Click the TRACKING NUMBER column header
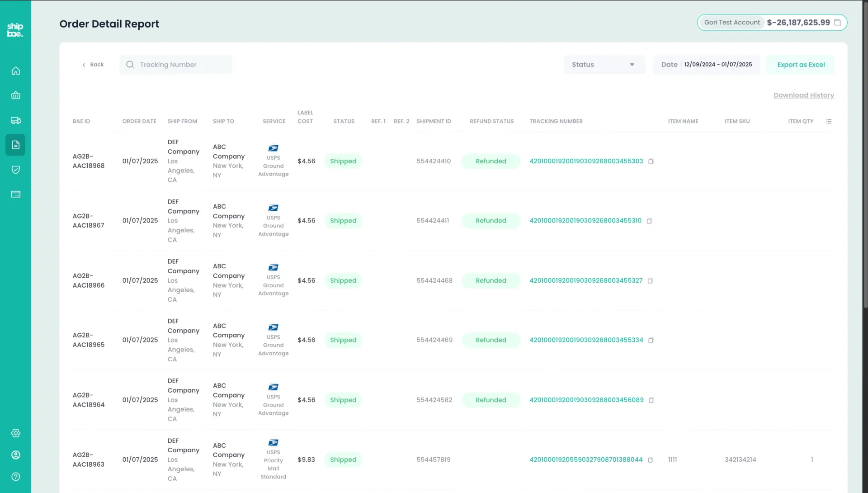 [x=556, y=121]
